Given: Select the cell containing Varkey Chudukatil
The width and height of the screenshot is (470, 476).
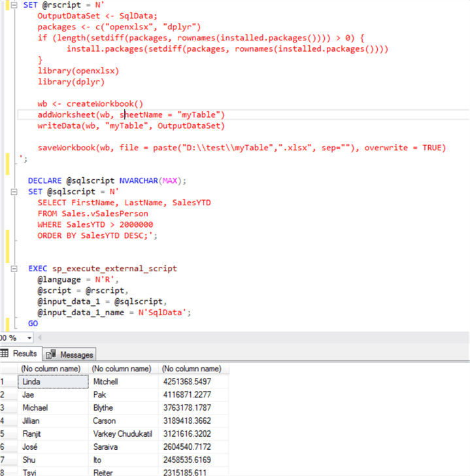Looking at the screenshot, I should (123, 433).
